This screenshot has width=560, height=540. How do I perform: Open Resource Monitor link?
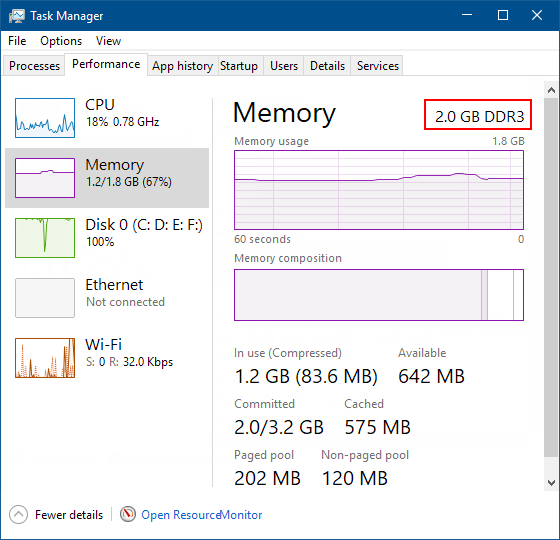pyautogui.click(x=201, y=515)
